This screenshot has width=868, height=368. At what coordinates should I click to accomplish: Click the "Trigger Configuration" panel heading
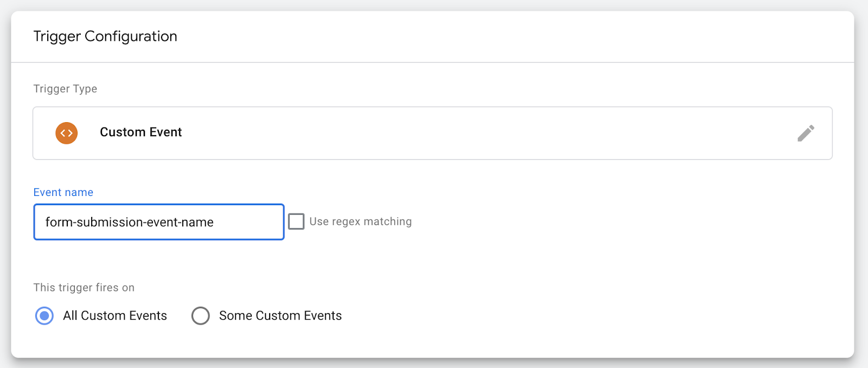point(105,36)
